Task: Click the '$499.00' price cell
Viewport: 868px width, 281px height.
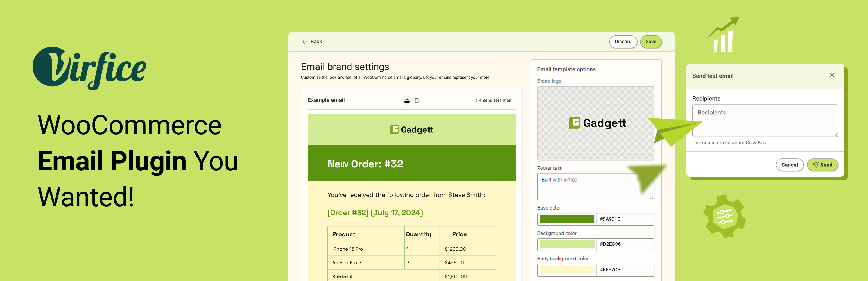Action: [454, 262]
